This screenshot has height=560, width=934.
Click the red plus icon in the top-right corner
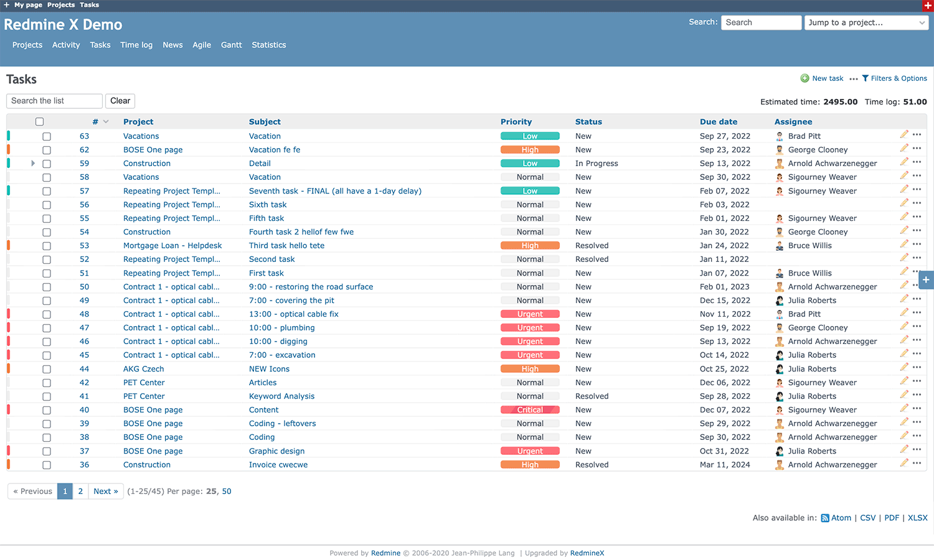(x=927, y=5)
